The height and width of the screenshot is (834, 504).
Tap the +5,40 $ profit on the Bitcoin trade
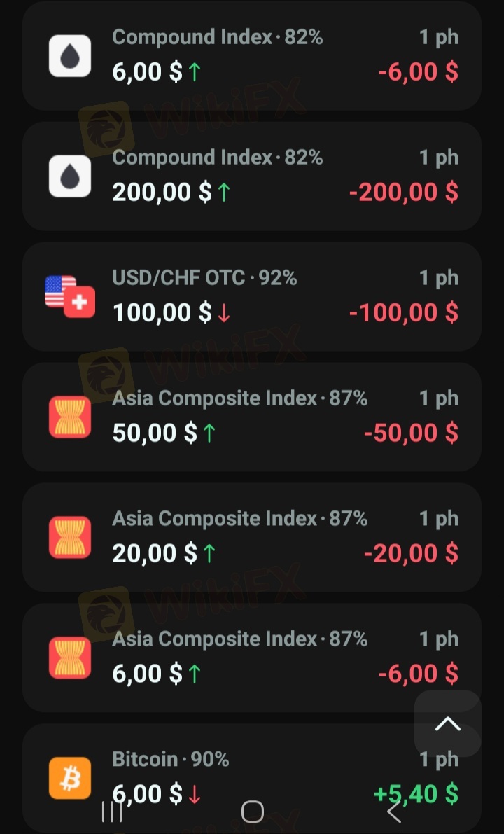click(416, 794)
